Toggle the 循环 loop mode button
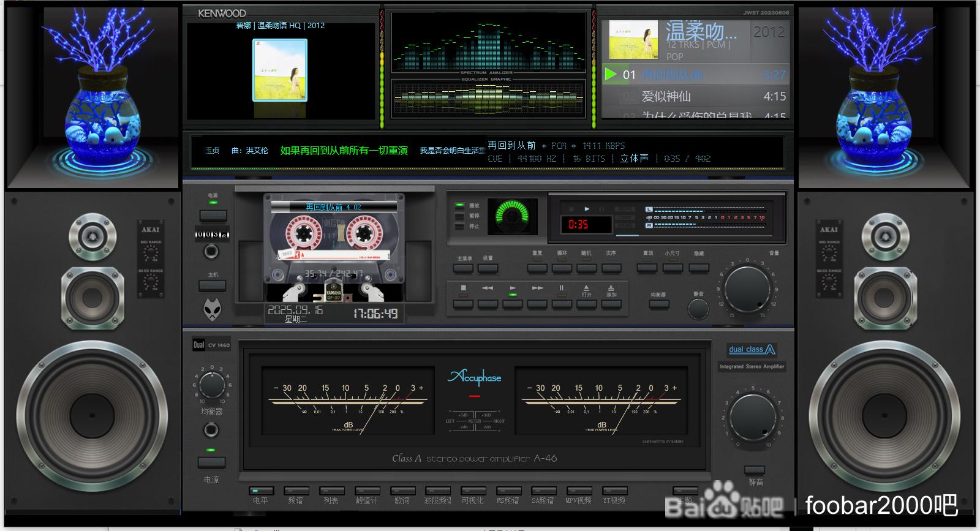Viewport: 980px width, 531px height. click(x=562, y=268)
